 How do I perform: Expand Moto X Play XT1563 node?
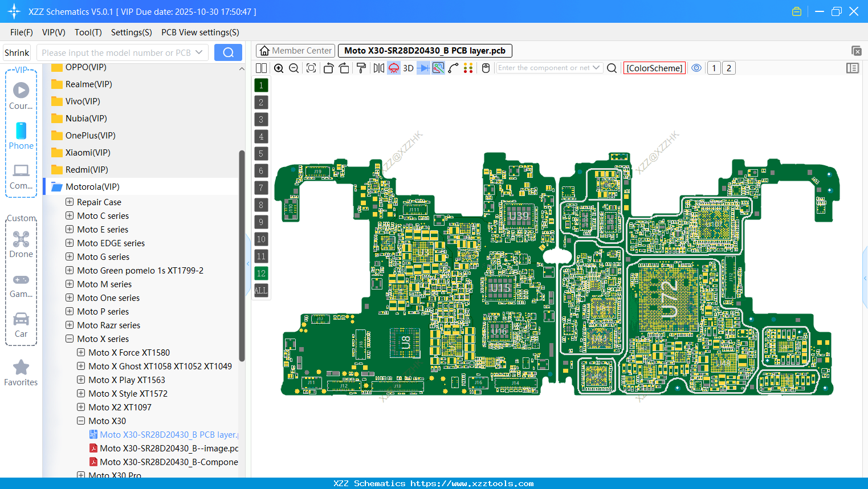point(81,380)
